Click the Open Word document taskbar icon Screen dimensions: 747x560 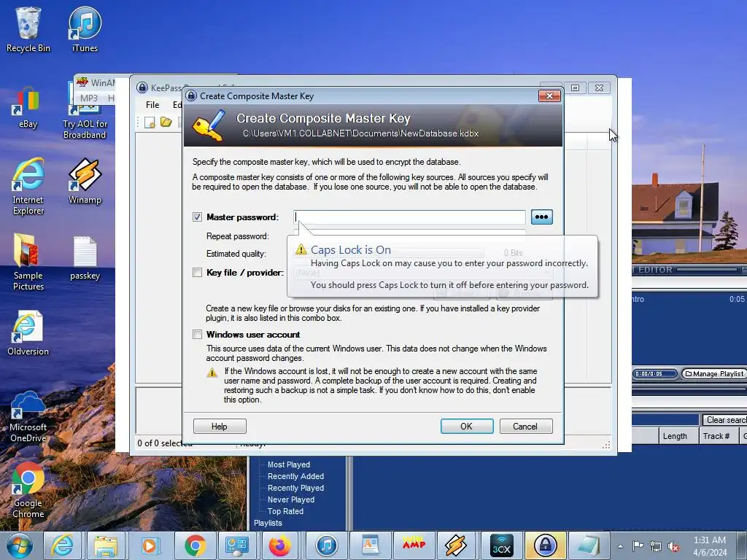coord(370,545)
